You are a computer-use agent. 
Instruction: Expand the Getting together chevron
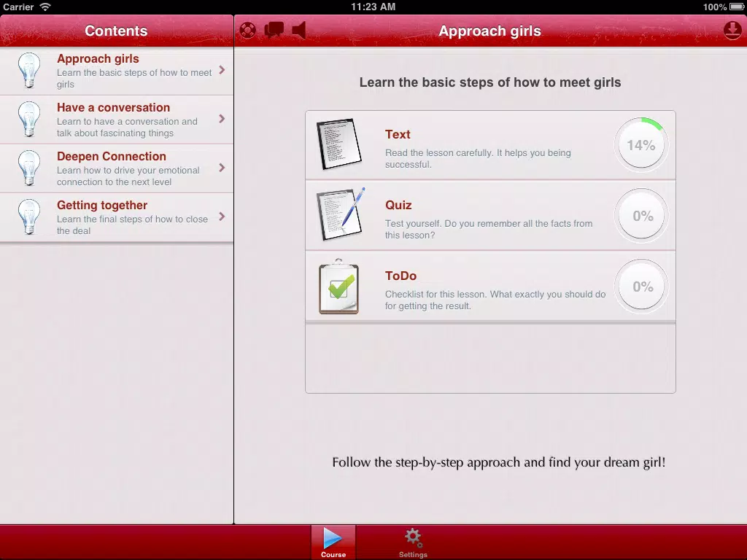point(222,217)
